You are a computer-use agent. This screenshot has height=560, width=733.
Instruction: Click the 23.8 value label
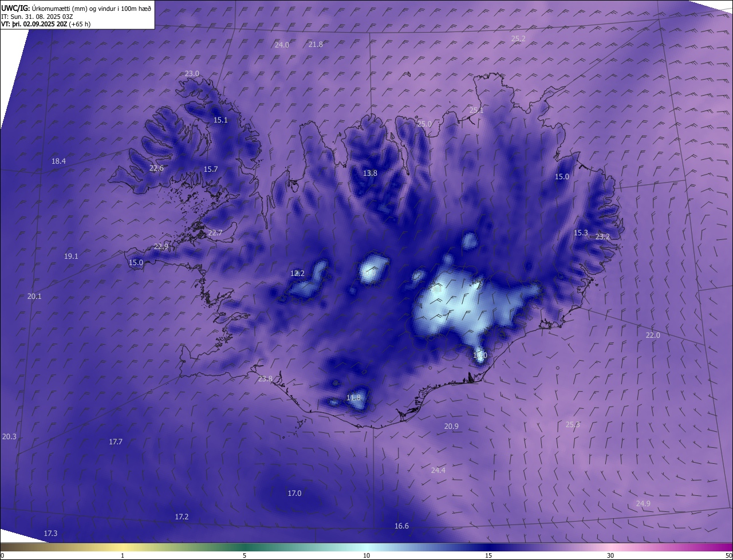point(265,378)
